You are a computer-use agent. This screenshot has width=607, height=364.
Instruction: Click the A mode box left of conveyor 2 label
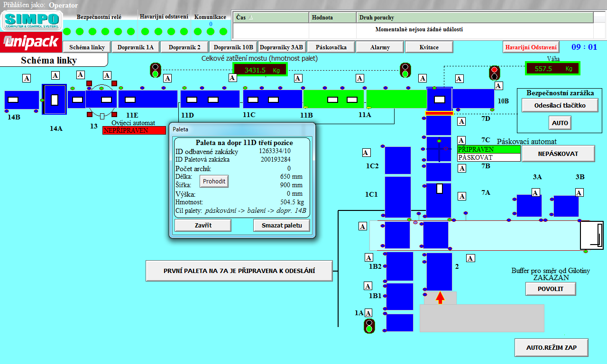pyautogui.click(x=470, y=258)
